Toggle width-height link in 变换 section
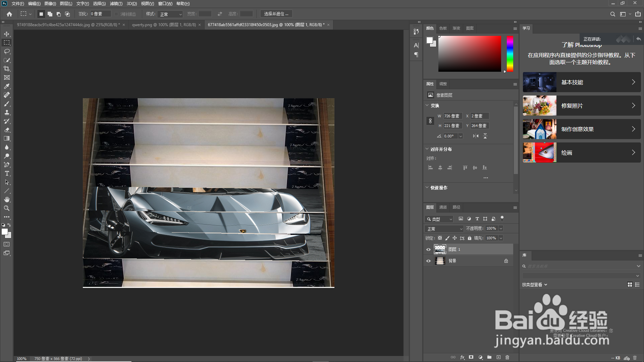Viewport: 644px width, 362px height. (x=430, y=121)
